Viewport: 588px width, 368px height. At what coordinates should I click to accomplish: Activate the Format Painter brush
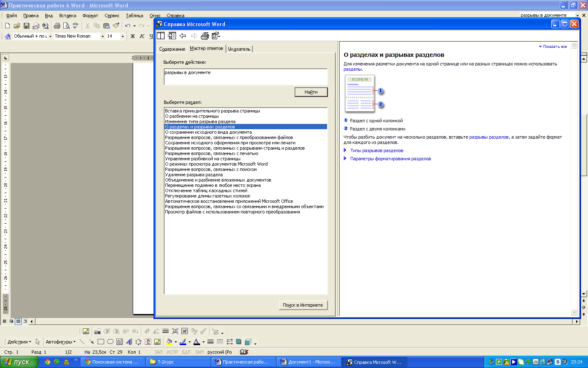(x=116, y=26)
